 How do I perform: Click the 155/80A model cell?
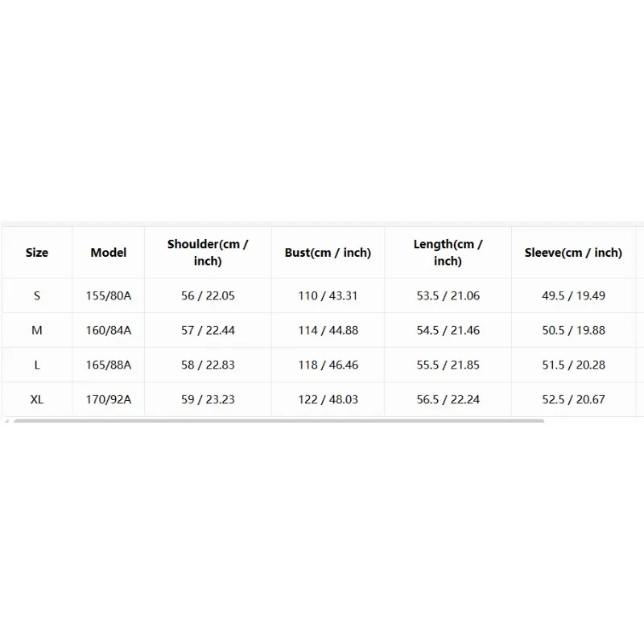pyautogui.click(x=109, y=295)
